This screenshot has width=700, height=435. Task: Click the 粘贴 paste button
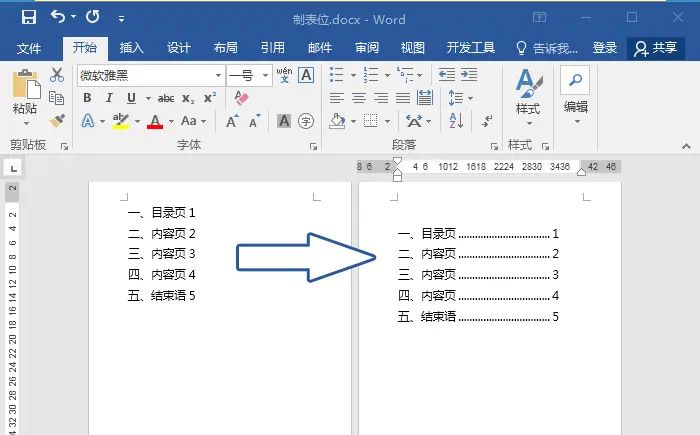pyautogui.click(x=25, y=96)
